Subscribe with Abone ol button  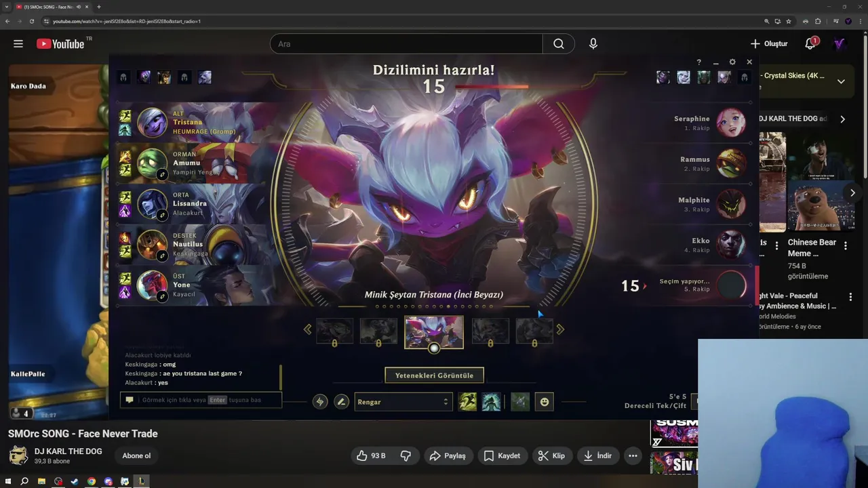click(x=136, y=456)
